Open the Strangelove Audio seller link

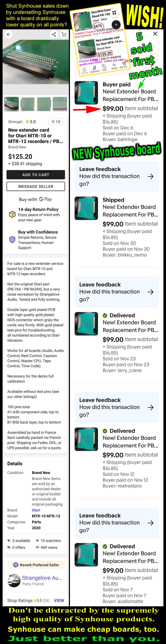point(42,578)
